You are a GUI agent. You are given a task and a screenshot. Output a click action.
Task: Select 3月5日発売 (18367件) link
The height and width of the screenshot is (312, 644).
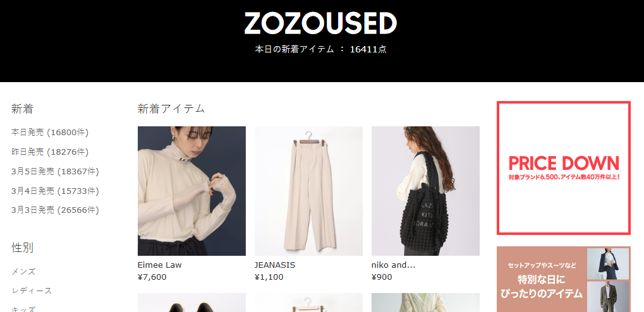tap(55, 171)
